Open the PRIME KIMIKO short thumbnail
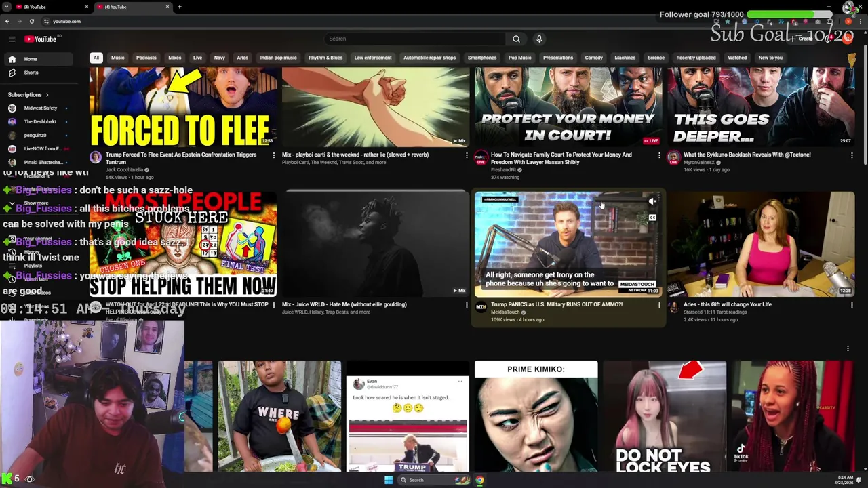Viewport: 868px width, 488px height. coord(536,416)
